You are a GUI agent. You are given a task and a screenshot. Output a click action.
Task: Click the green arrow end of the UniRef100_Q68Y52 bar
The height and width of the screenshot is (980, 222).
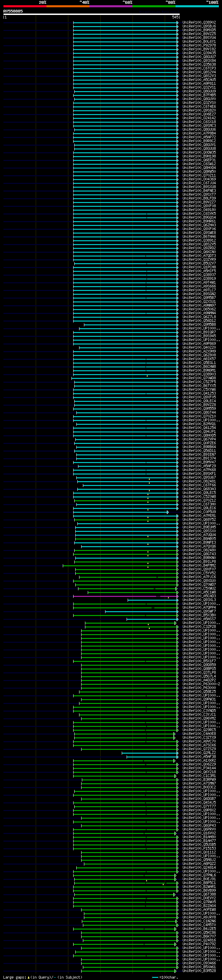177,520
